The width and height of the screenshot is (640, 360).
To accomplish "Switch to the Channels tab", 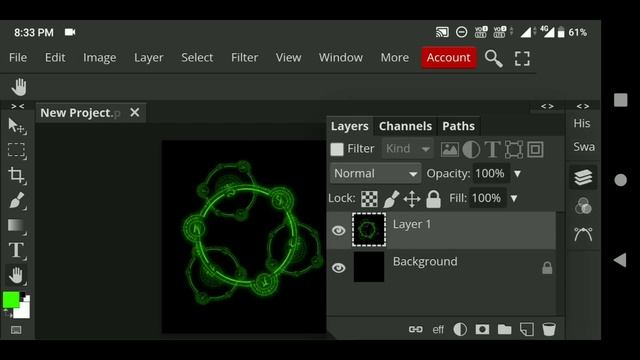I will pyautogui.click(x=405, y=126).
